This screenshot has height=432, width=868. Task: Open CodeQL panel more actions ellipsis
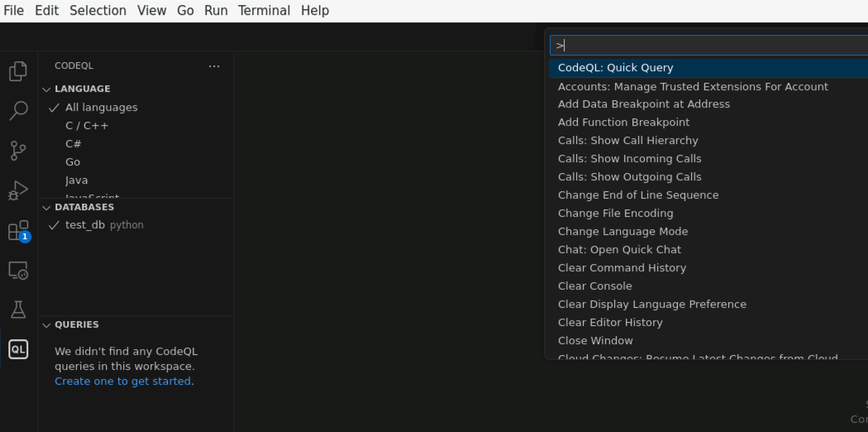(x=214, y=66)
